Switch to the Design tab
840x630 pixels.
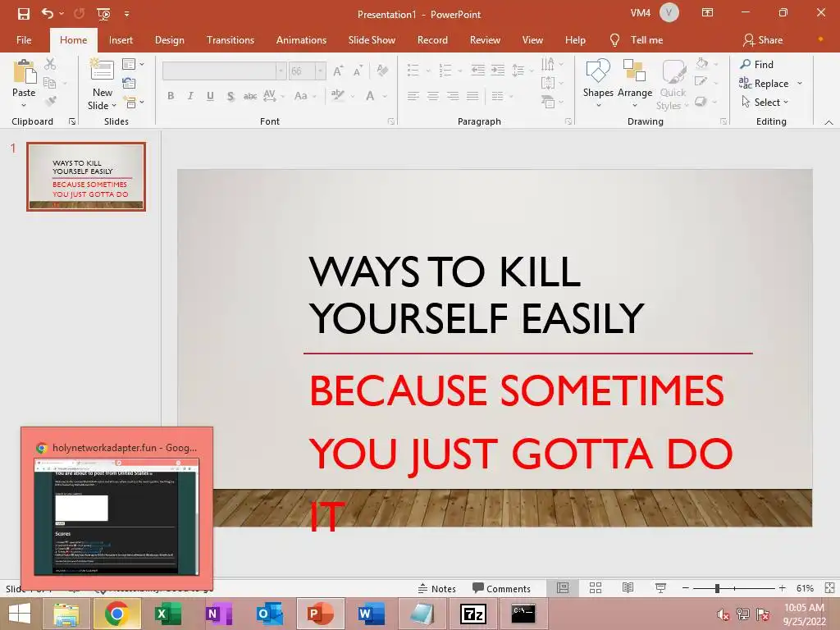[x=169, y=39]
